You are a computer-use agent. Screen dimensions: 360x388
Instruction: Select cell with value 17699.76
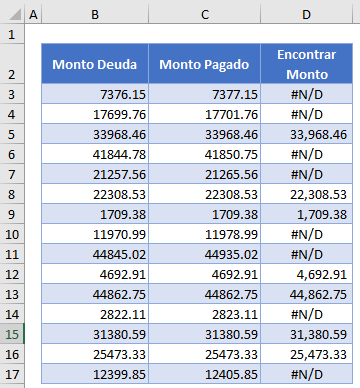click(x=95, y=114)
